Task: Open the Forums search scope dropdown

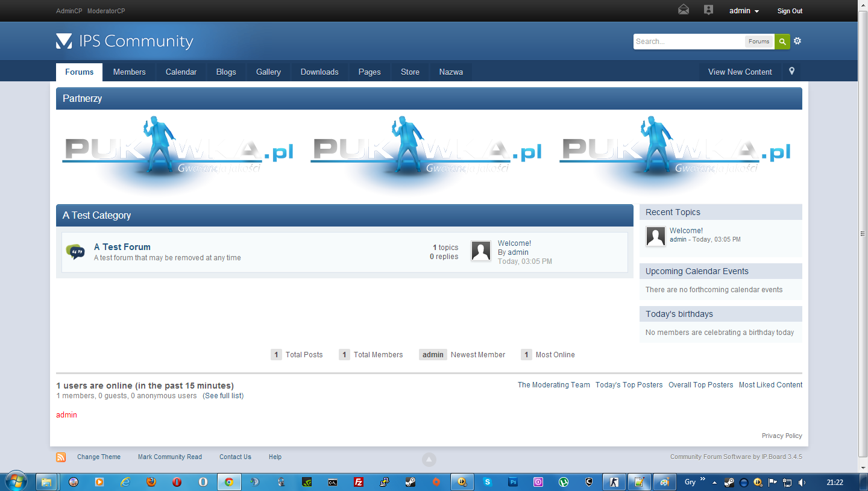Action: 759,42
